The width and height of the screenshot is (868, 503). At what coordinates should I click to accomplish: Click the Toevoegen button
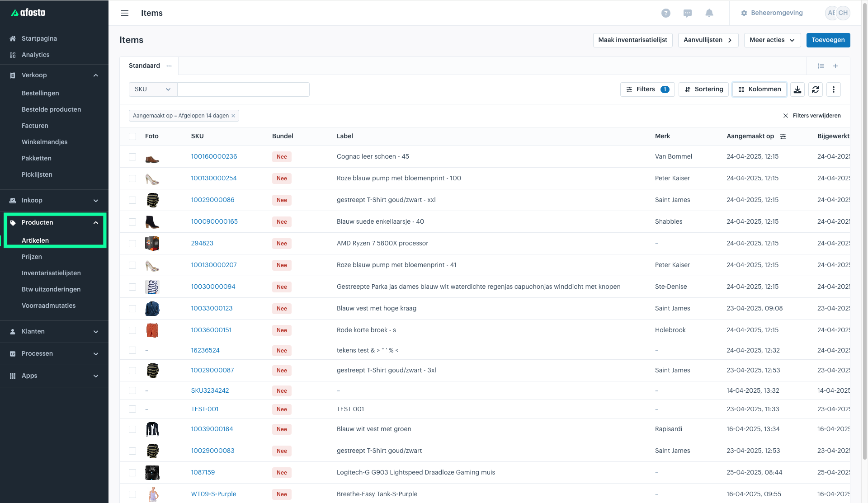click(x=828, y=40)
